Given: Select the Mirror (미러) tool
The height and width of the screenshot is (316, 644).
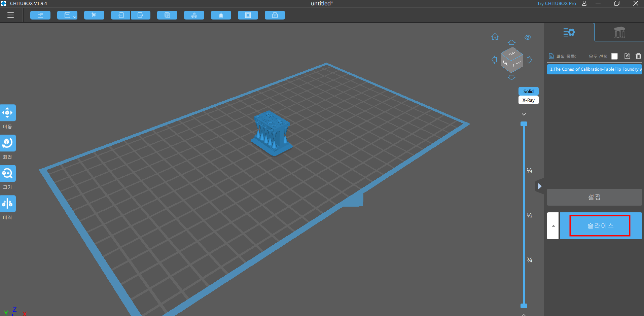Looking at the screenshot, I should [7, 204].
